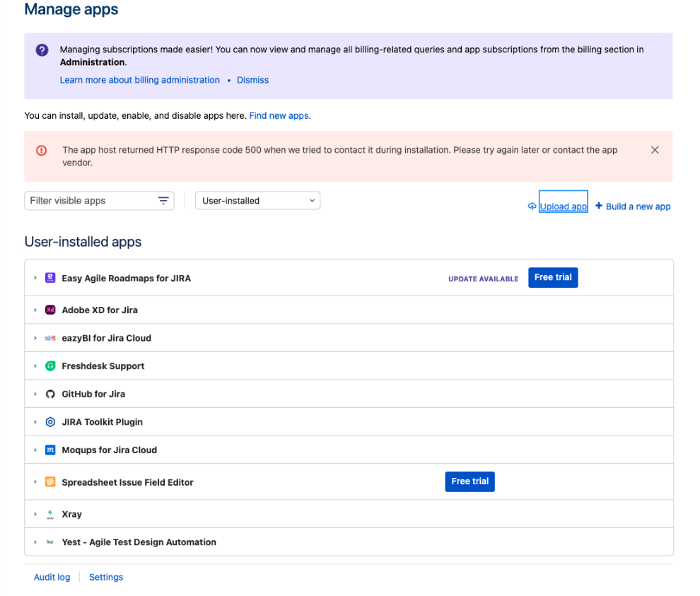Click the UPDATE AVAILABLE label
The width and height of the screenshot is (700, 596).
[484, 279]
